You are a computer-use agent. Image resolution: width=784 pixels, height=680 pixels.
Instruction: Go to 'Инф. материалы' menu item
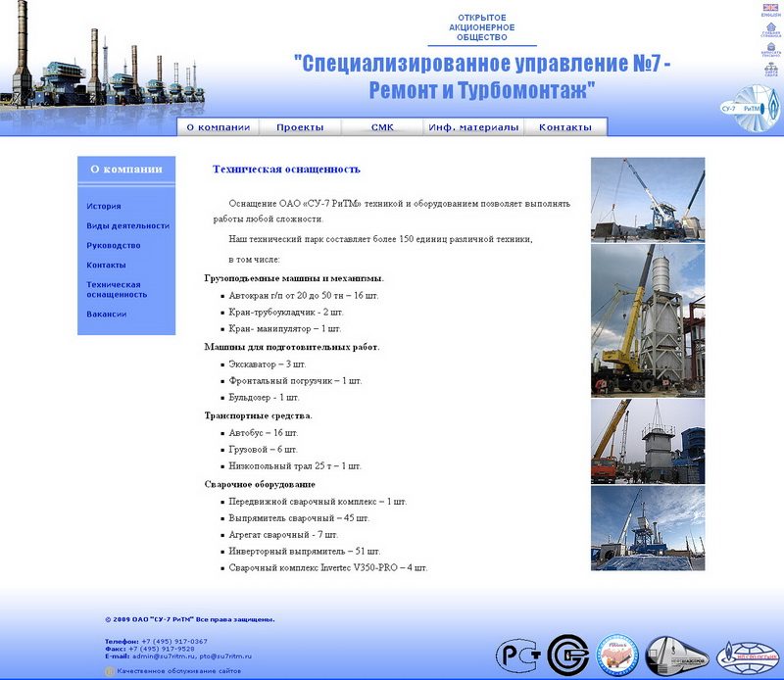point(473,127)
